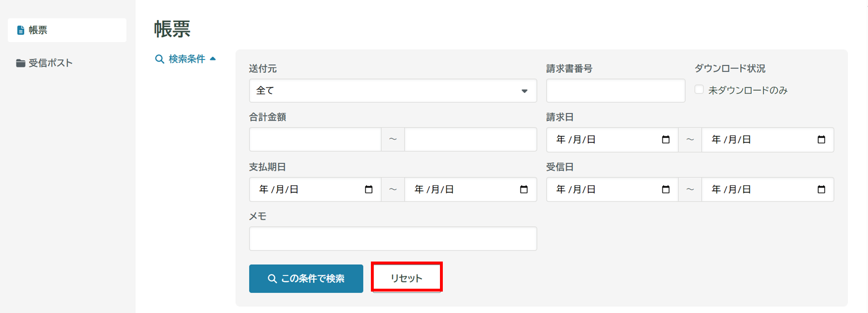Click the magnifier icon beside 検索条件
The width and height of the screenshot is (868, 313).
pos(160,59)
